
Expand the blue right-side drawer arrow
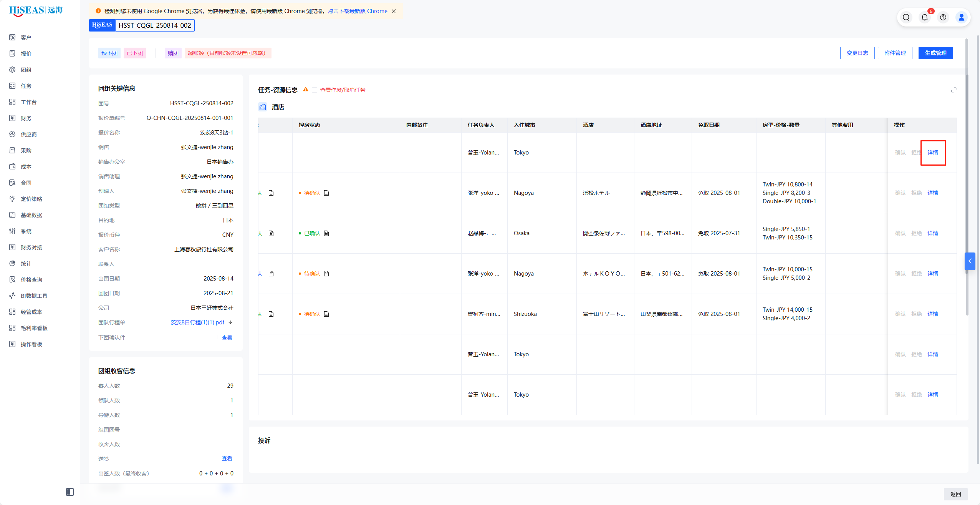point(970,261)
